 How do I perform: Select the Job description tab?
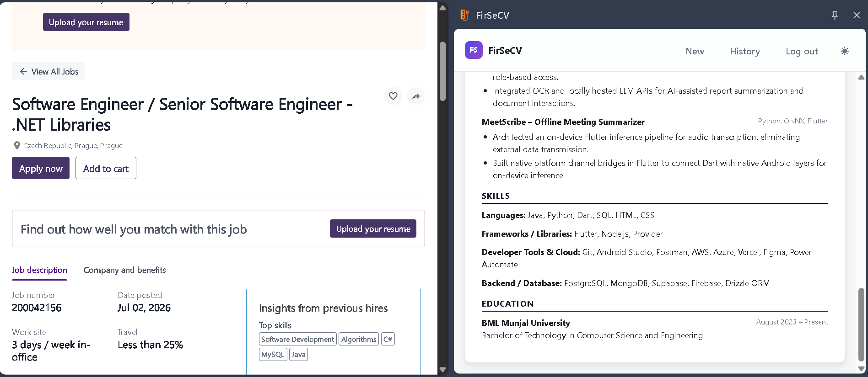point(39,270)
